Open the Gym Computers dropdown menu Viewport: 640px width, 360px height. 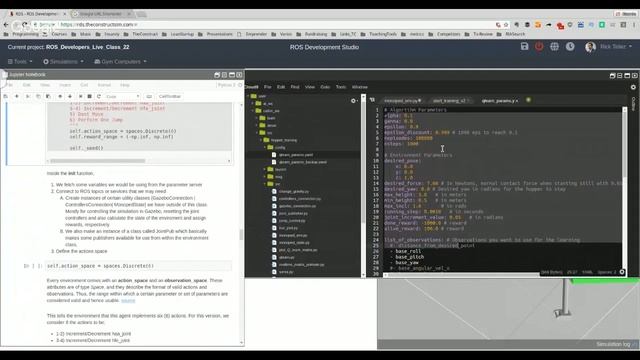point(120,62)
